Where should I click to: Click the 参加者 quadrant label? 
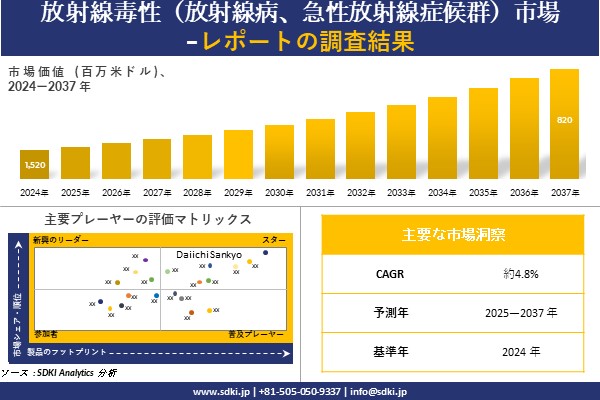(x=46, y=331)
